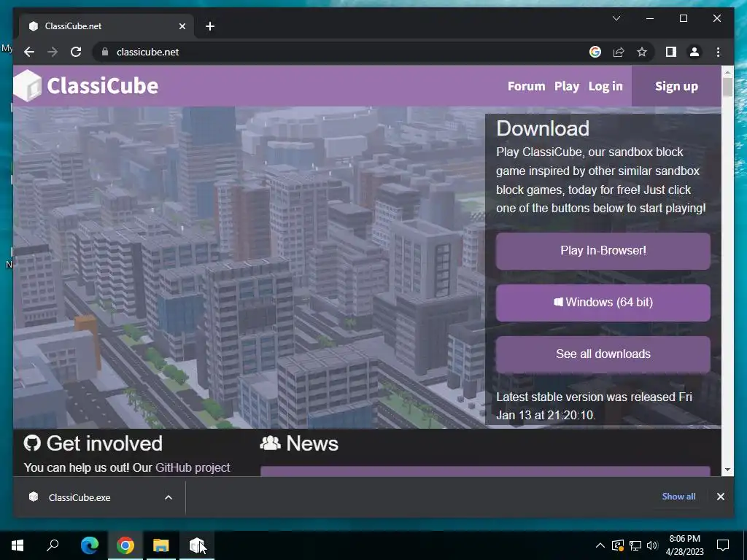This screenshot has height=560, width=747.
Task: Click the Google icon in the address bar
Action: point(595,52)
